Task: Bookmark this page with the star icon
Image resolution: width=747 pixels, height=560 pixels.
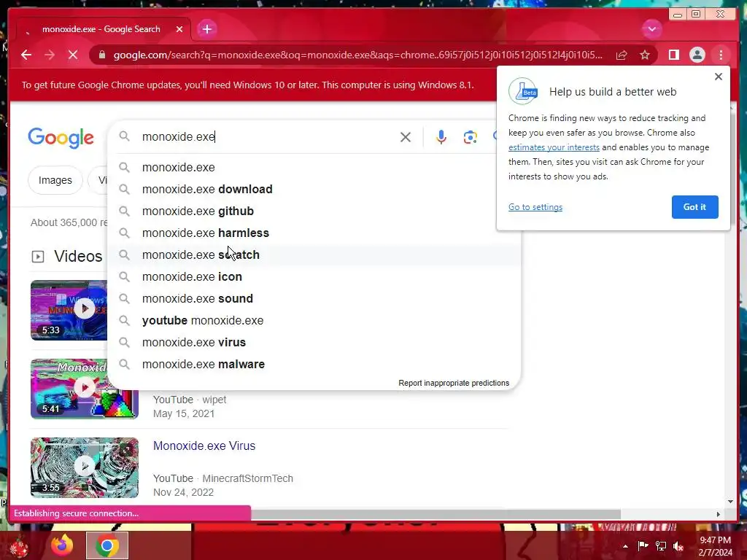Action: pos(645,55)
